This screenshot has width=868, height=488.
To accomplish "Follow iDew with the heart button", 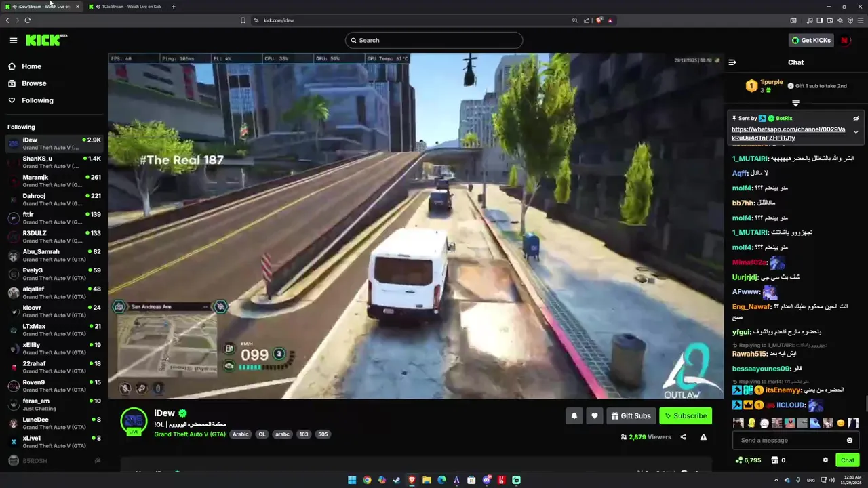I will click(x=595, y=416).
